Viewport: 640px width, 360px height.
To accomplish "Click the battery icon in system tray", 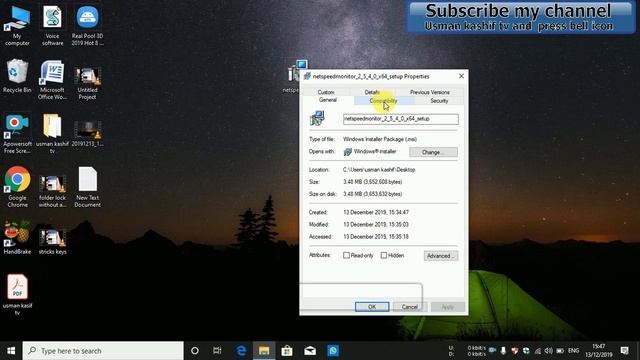I will pyautogui.click(x=560, y=351).
